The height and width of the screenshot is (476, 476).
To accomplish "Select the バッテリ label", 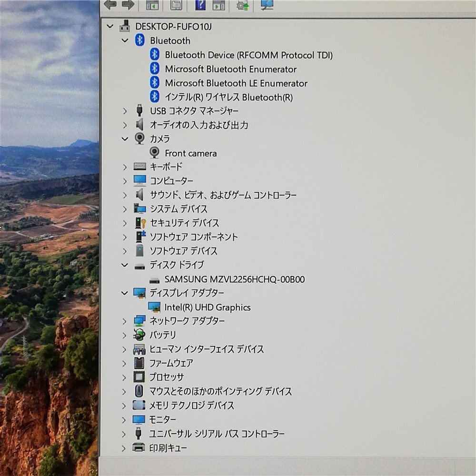I will point(163,335).
